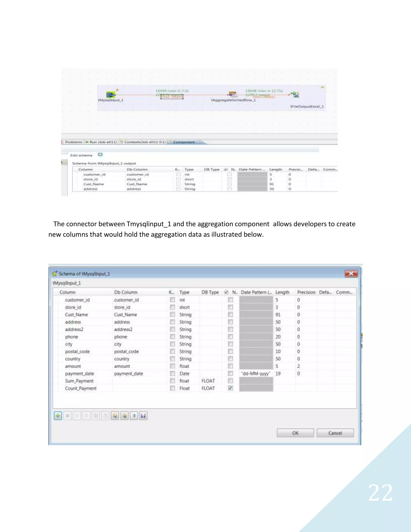Image resolution: width=411 pixels, height=532 pixels.
Task: Select the tFileOutputExcel_1 component icon
Action: pos(295,95)
